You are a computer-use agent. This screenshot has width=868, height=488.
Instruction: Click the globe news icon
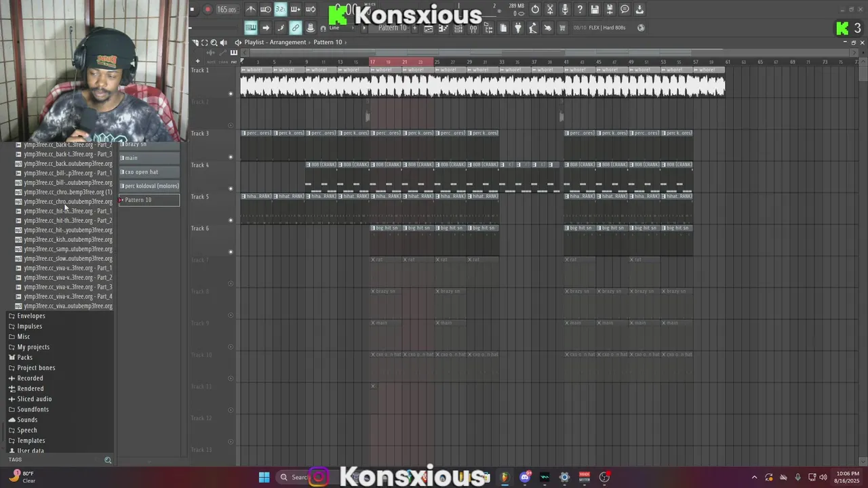pos(641,28)
